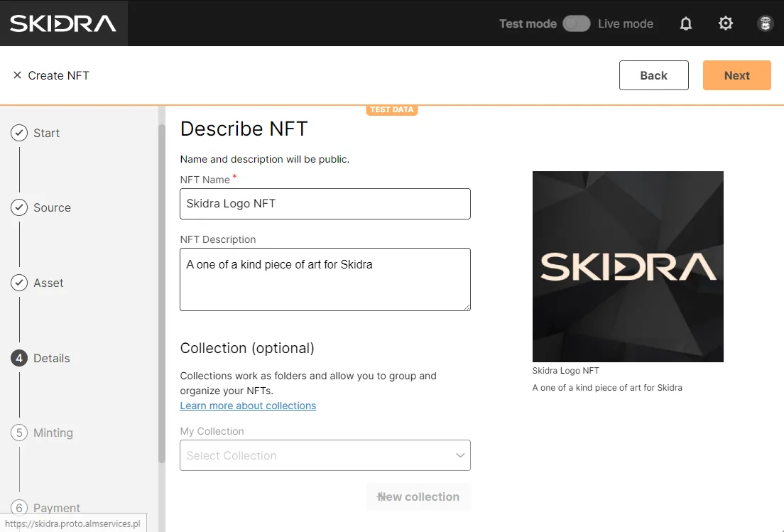Click the step 4 Details circle icon

click(19, 358)
